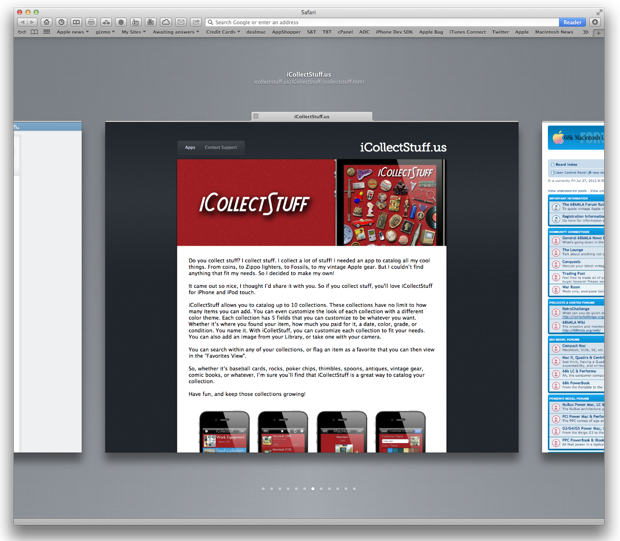Open the ADC bookmark
Screen dimensions: 620x541
364,32
